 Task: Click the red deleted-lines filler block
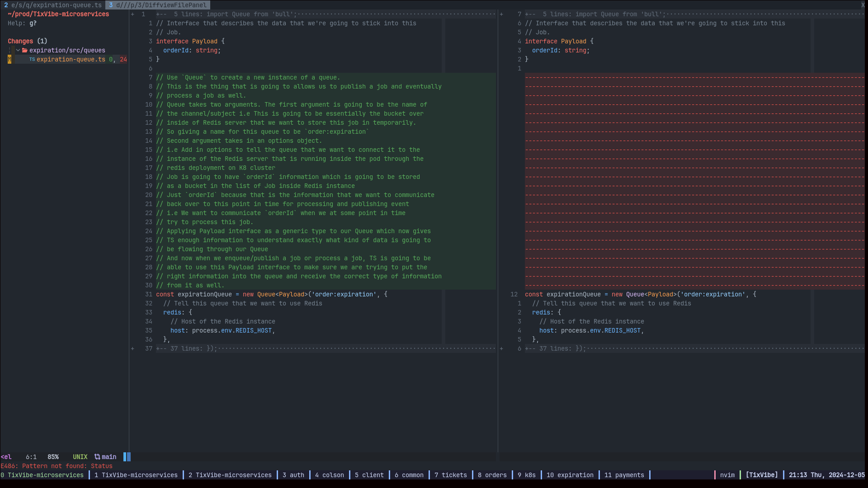tap(694, 181)
